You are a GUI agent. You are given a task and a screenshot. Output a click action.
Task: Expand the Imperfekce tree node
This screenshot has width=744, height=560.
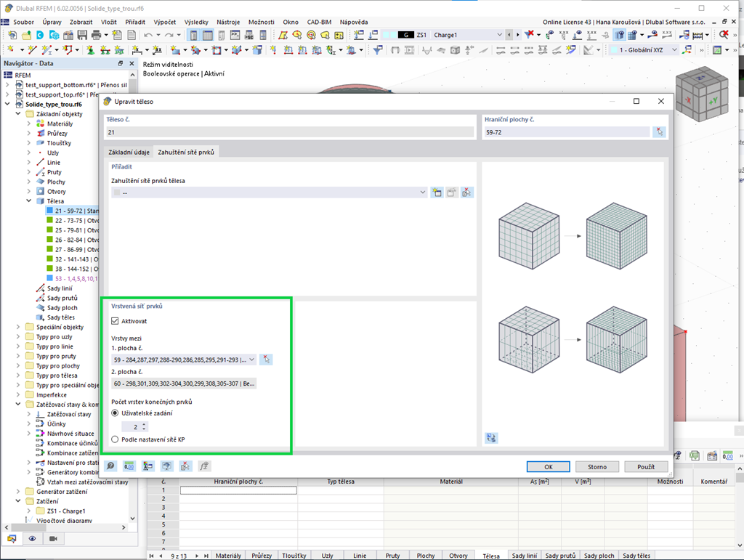(18, 395)
